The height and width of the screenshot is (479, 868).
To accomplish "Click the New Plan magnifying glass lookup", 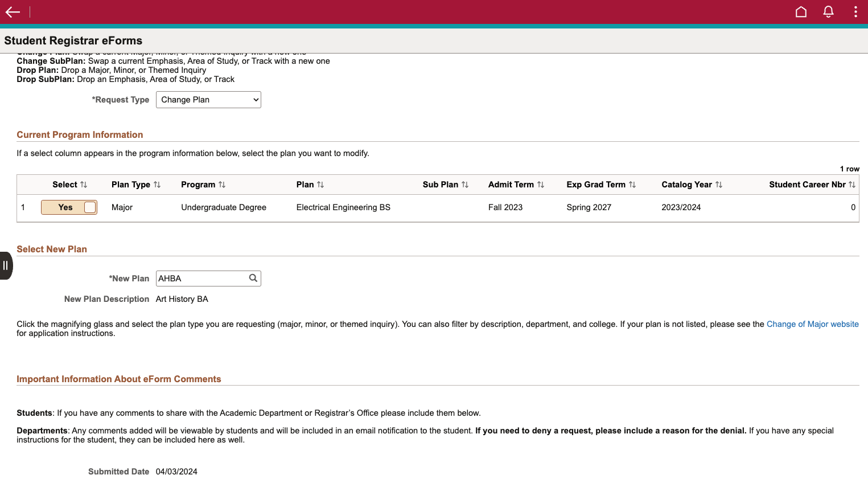I will [x=253, y=278].
